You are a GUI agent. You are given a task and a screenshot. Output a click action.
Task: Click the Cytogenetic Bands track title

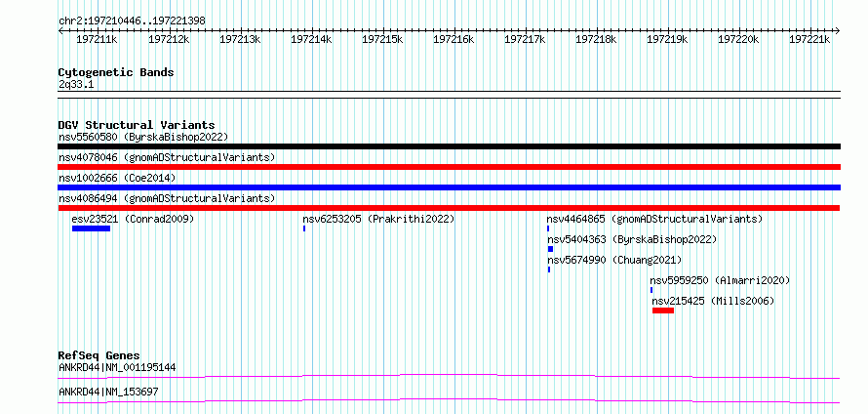tap(116, 72)
